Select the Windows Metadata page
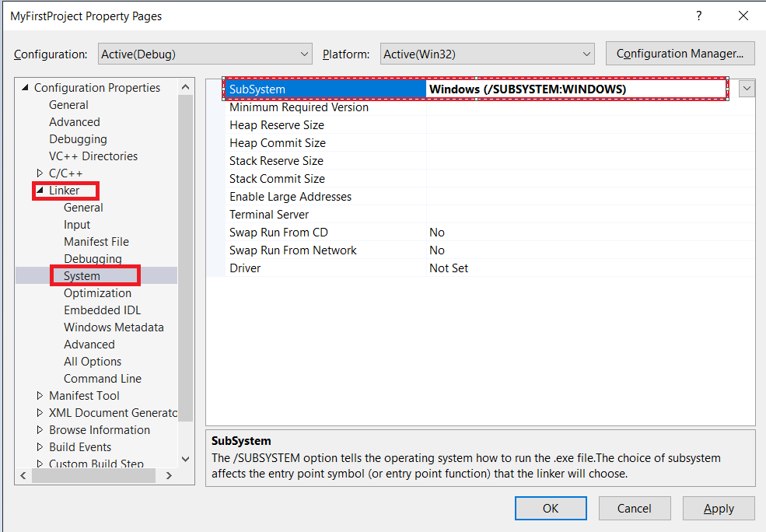The width and height of the screenshot is (766, 532). pos(114,327)
